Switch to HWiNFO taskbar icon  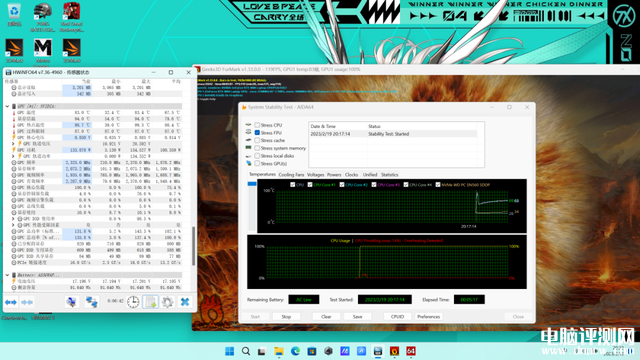pyautogui.click(x=378, y=351)
